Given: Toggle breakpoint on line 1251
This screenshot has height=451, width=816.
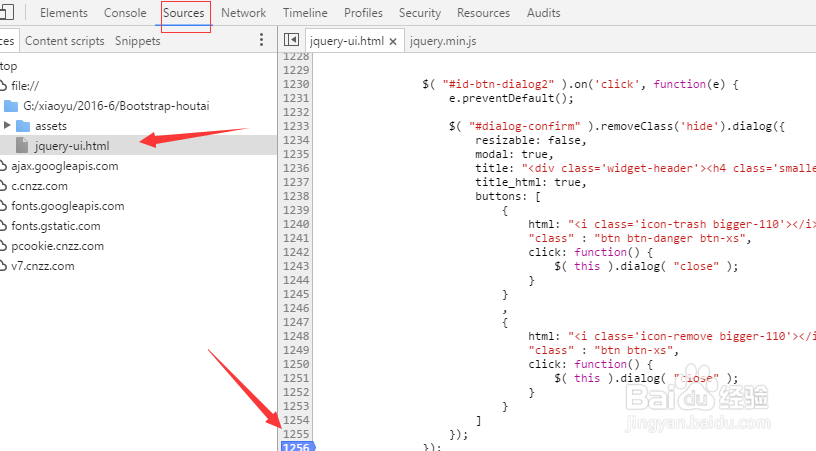Looking at the screenshot, I should coord(296,378).
